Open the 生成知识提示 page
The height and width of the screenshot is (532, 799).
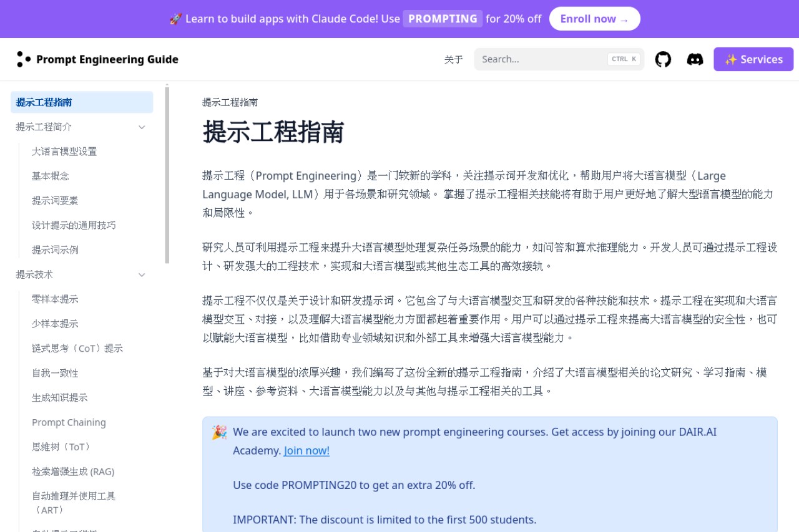click(x=89, y=398)
